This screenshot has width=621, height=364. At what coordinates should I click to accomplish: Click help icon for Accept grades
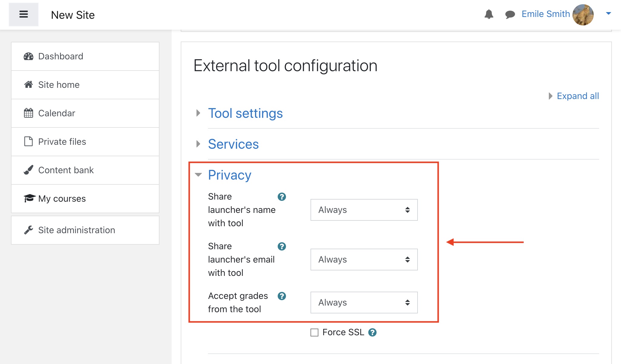click(282, 296)
